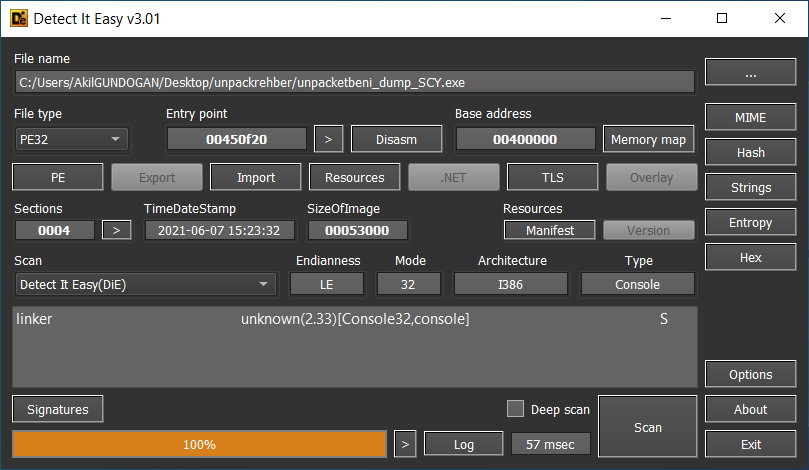Viewport: 809px width, 470px height.
Task: Click the Architecture I386 field
Action: [x=510, y=284]
